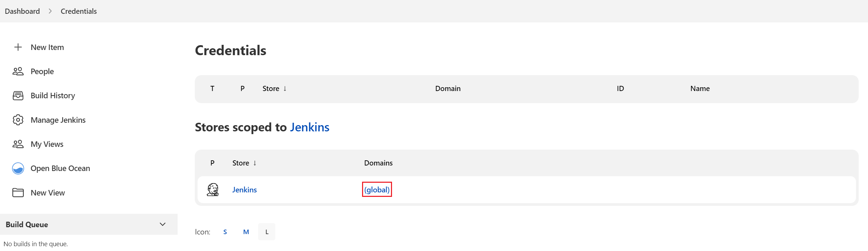
Task: Click the People sidebar icon
Action: 18,71
